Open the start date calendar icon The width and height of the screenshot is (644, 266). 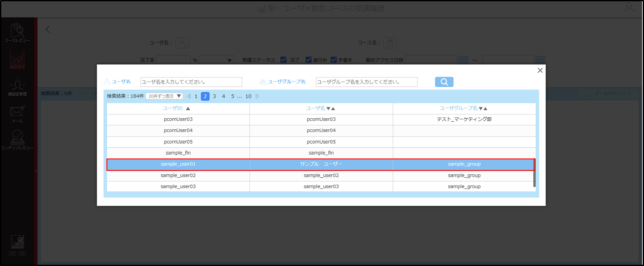(463, 60)
